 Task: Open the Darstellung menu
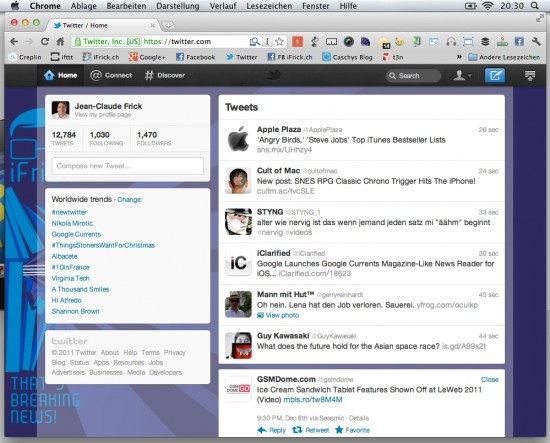(x=178, y=6)
